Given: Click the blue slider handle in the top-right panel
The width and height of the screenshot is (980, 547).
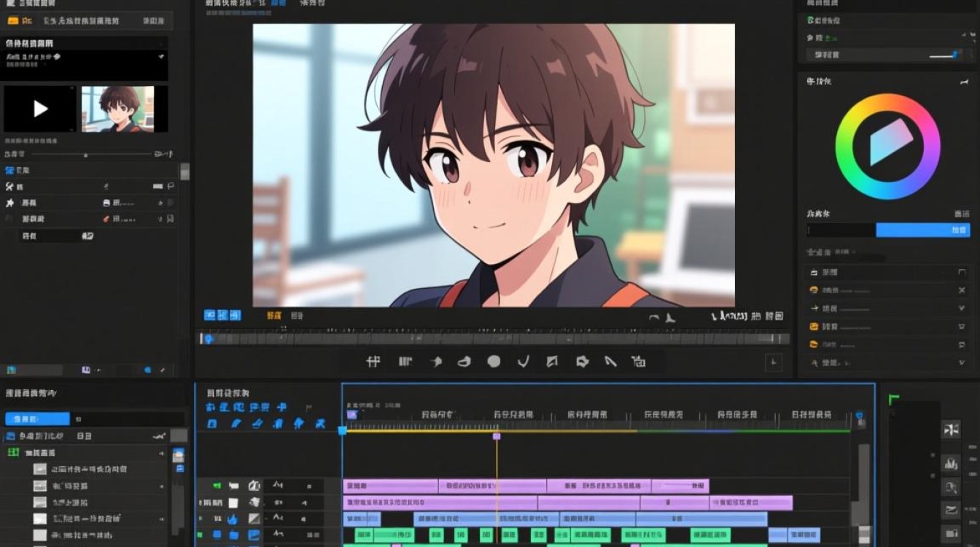Looking at the screenshot, I should click(x=956, y=55).
